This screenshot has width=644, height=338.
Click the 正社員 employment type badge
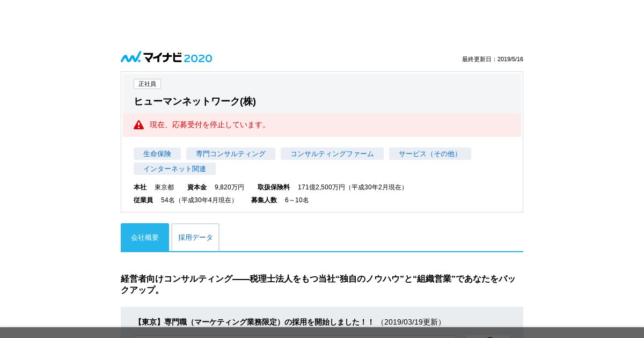pos(147,84)
